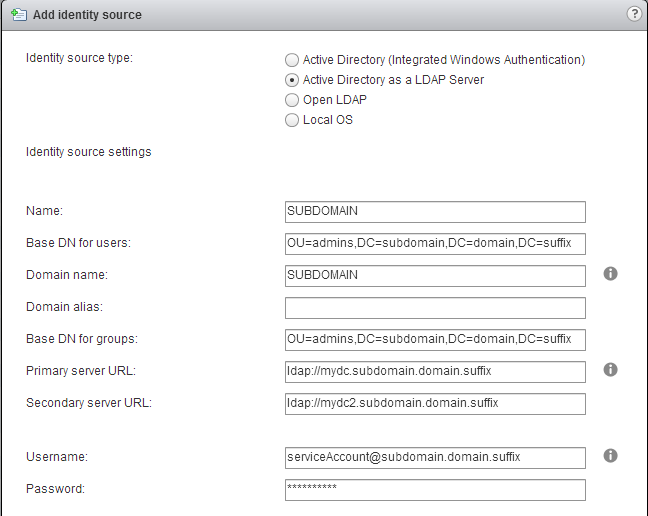648x516 pixels.
Task: Click the 'Secondary server URL:' label
Action: (89, 403)
